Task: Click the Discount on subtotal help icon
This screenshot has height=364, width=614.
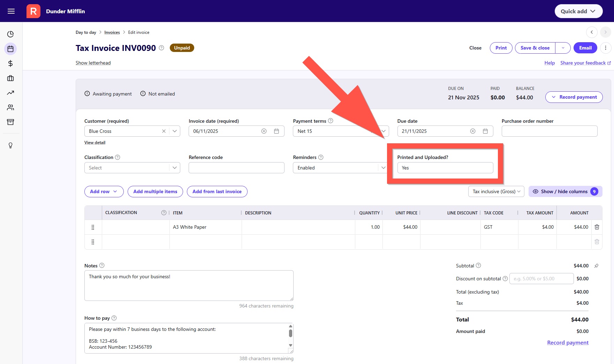Action: [505, 279]
